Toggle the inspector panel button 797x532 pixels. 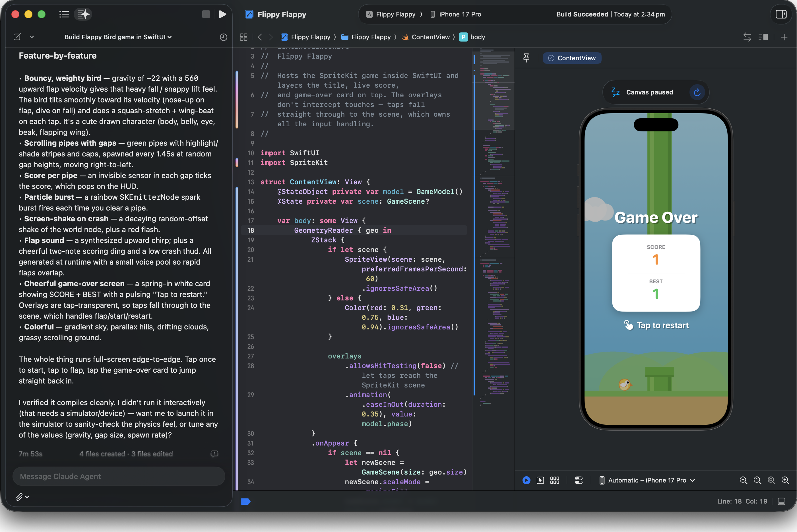tap(781, 14)
